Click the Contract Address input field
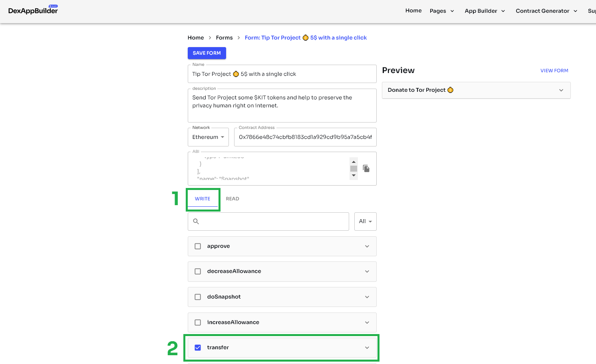The height and width of the screenshot is (364, 596). coord(305,137)
